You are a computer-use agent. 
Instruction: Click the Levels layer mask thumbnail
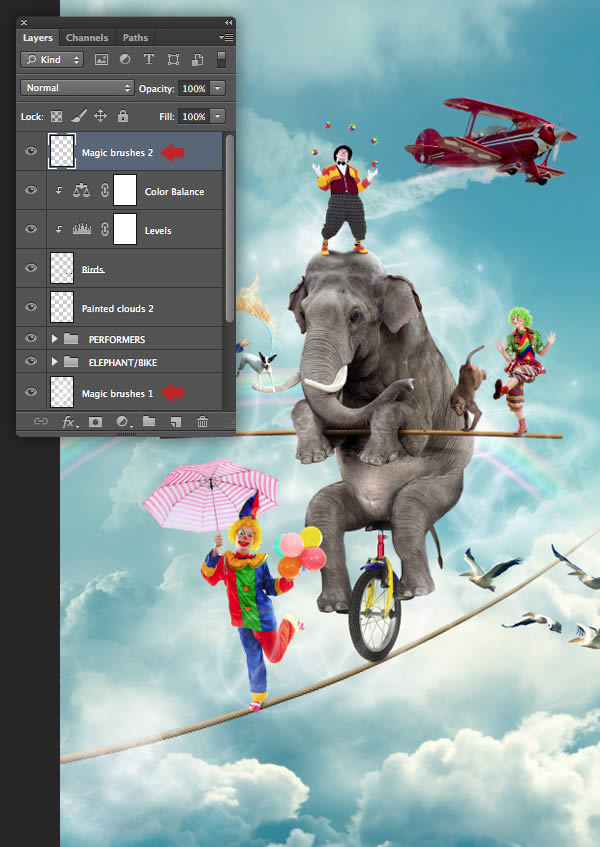[125, 229]
